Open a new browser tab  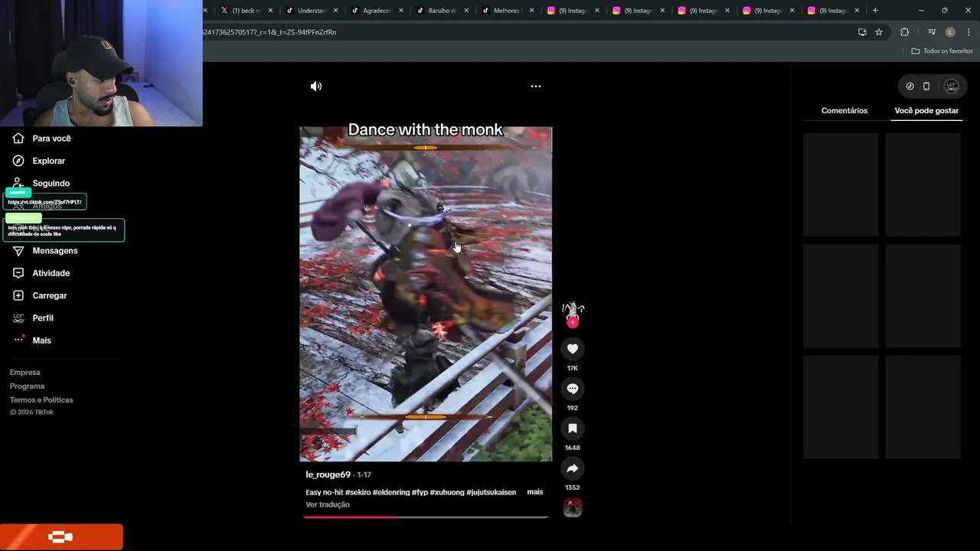875,11
